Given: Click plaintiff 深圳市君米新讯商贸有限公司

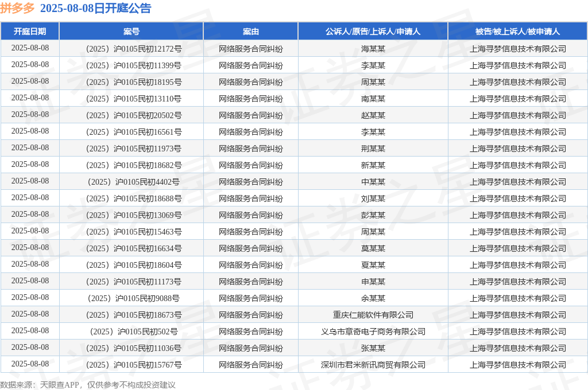Looking at the screenshot, I should [373, 365].
